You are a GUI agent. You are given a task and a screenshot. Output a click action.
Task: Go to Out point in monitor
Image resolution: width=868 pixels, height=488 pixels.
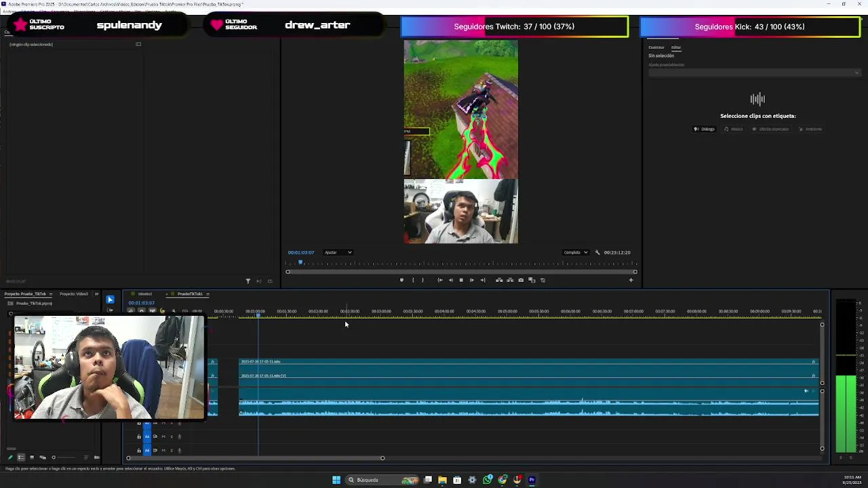[483, 280]
